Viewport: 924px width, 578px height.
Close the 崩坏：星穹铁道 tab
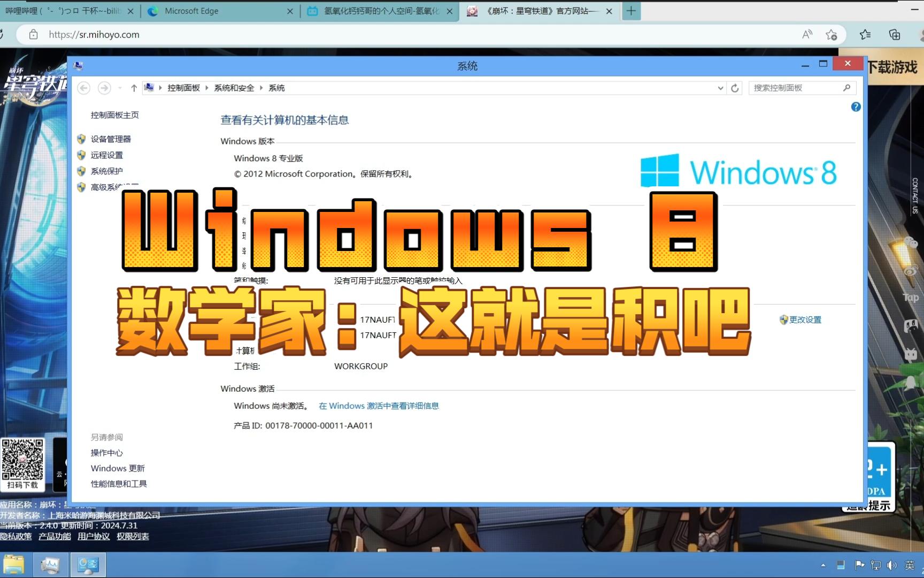[x=609, y=11]
